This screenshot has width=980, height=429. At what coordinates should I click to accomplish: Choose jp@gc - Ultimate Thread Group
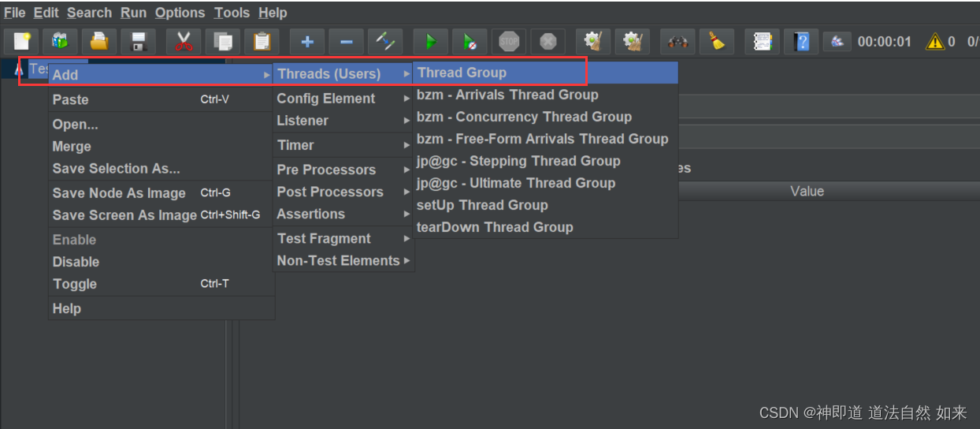545,183
